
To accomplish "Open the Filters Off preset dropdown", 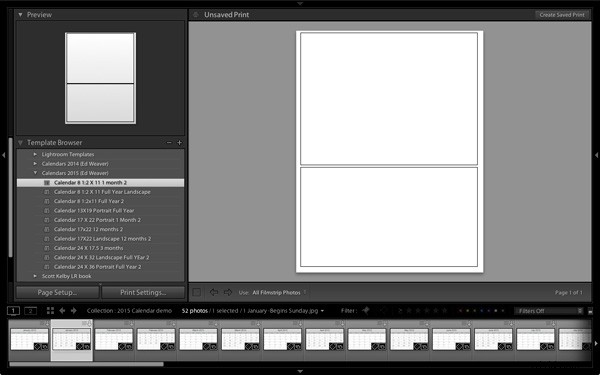I will (549, 311).
